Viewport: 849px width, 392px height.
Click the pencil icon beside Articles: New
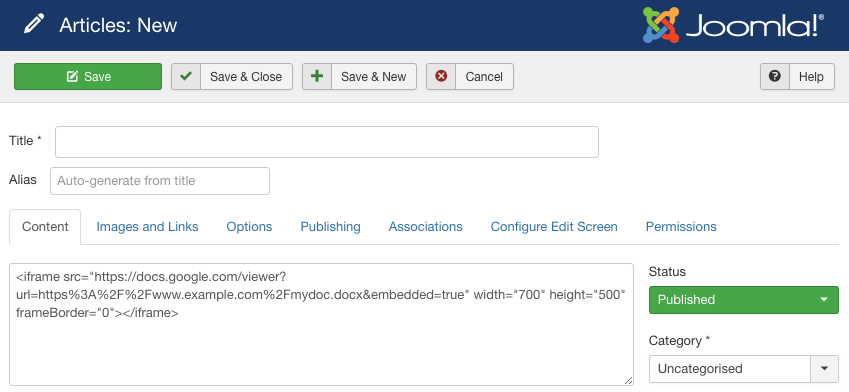(34, 25)
